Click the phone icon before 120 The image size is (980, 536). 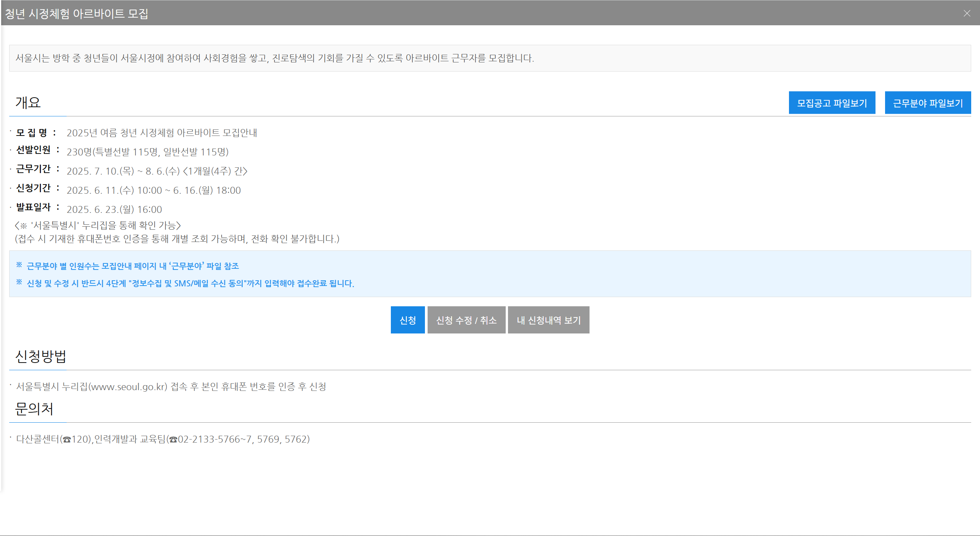(67, 440)
